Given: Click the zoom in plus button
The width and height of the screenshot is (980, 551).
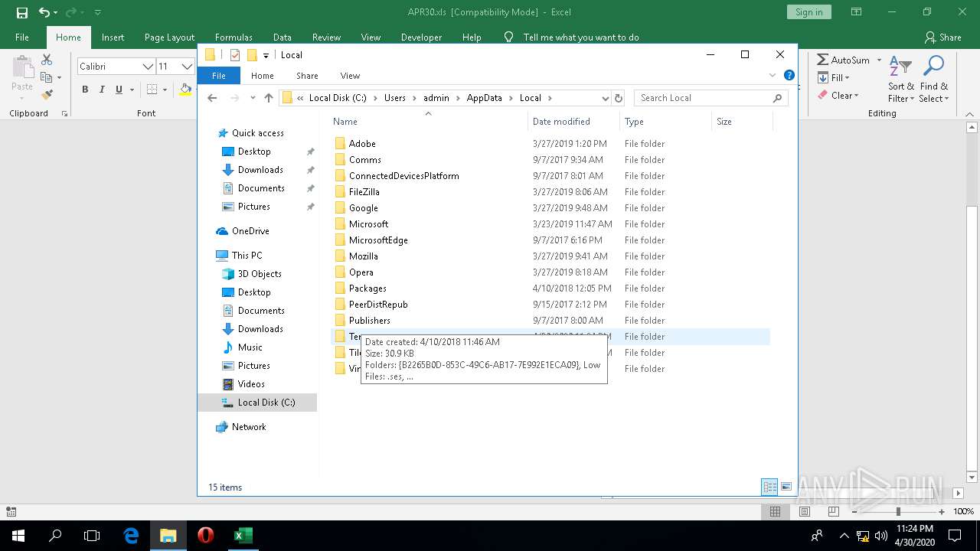Looking at the screenshot, I should [x=942, y=511].
